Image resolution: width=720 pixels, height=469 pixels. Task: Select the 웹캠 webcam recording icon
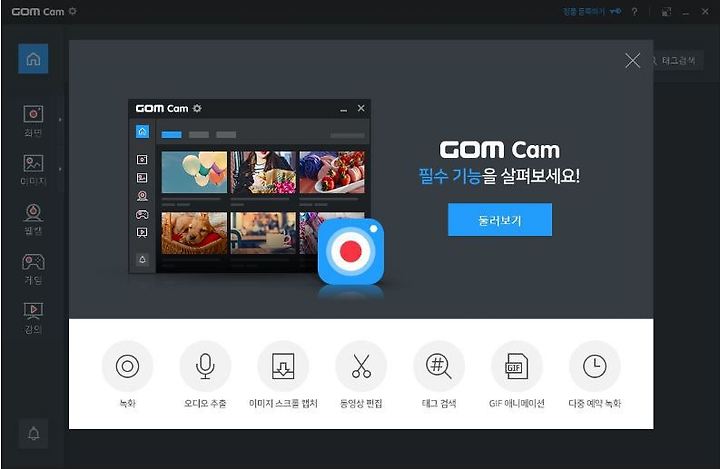[33, 213]
